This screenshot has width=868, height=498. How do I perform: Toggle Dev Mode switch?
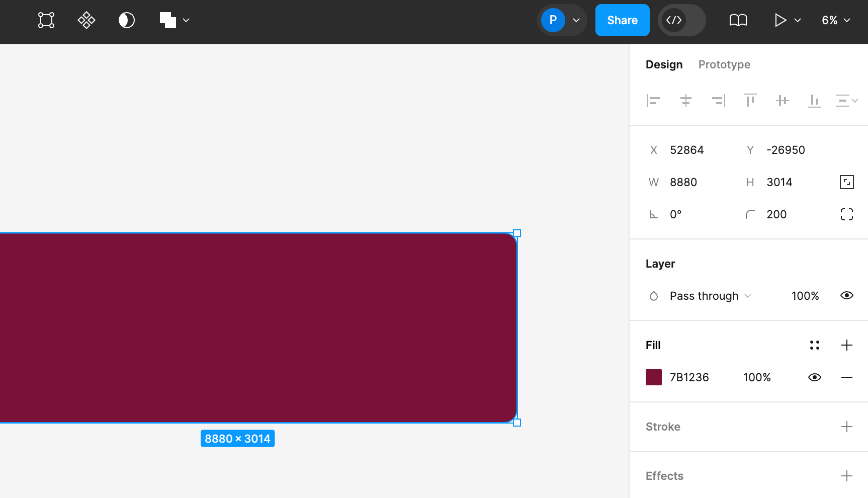[682, 20]
